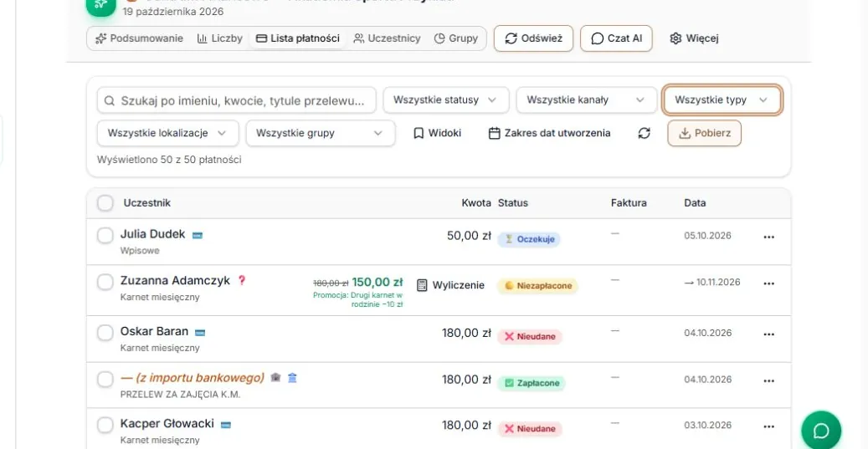Select the Oskar Baran row checkbox
This screenshot has height=449, width=868.
click(x=105, y=334)
